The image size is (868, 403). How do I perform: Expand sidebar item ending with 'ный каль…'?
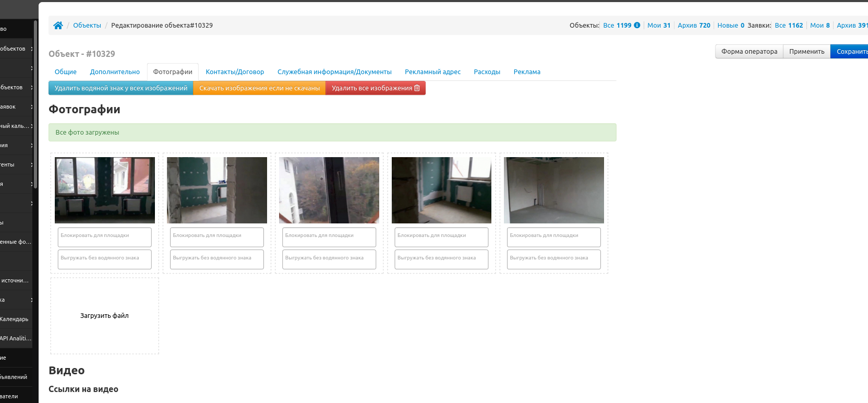tap(16, 126)
